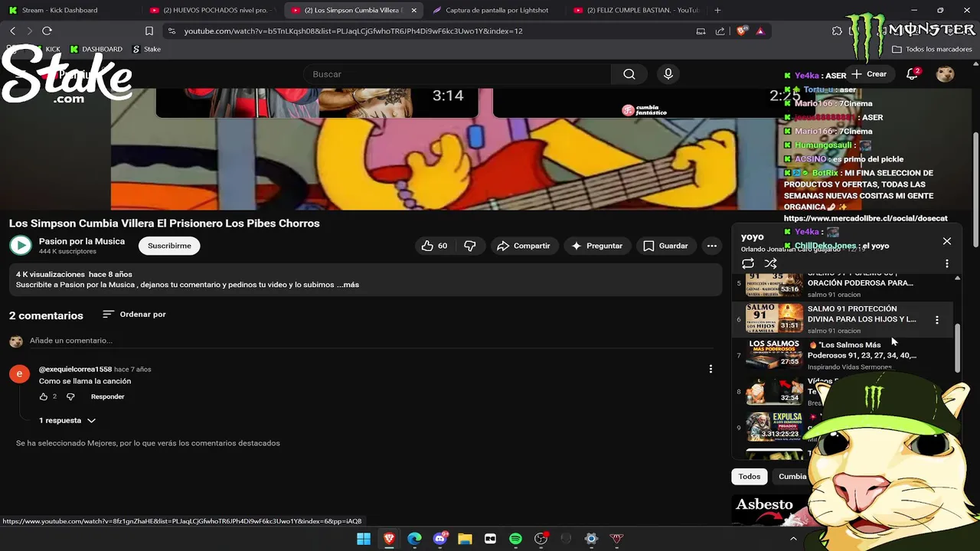Close the Los Simpson Cumbia Villera tab
The width and height of the screenshot is (980, 551).
tap(414, 10)
